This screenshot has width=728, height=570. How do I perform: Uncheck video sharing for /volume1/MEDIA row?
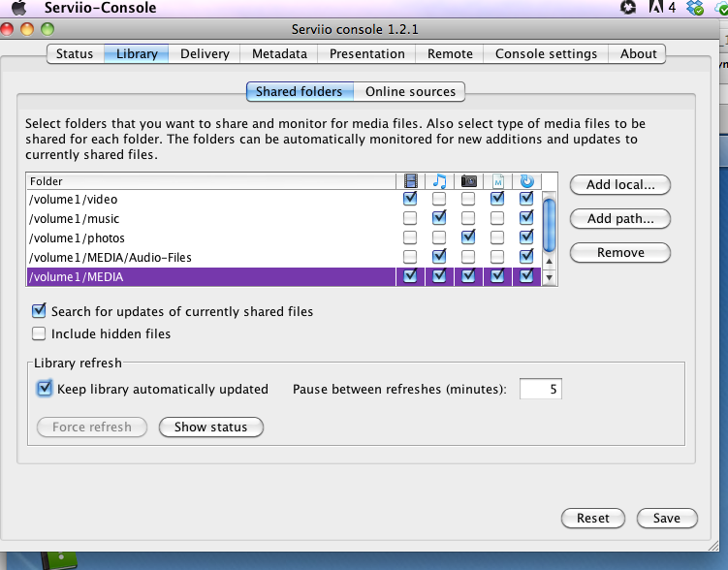point(410,276)
